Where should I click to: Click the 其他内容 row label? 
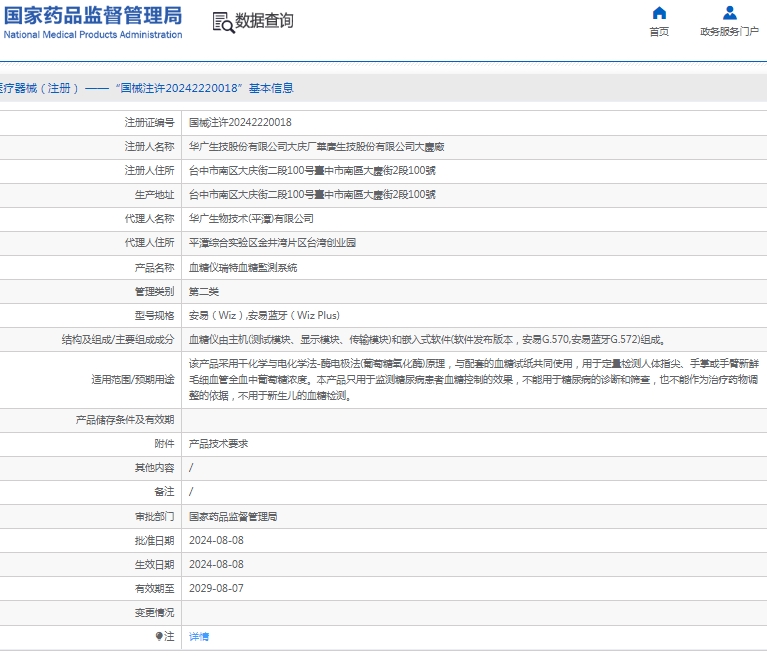point(155,468)
